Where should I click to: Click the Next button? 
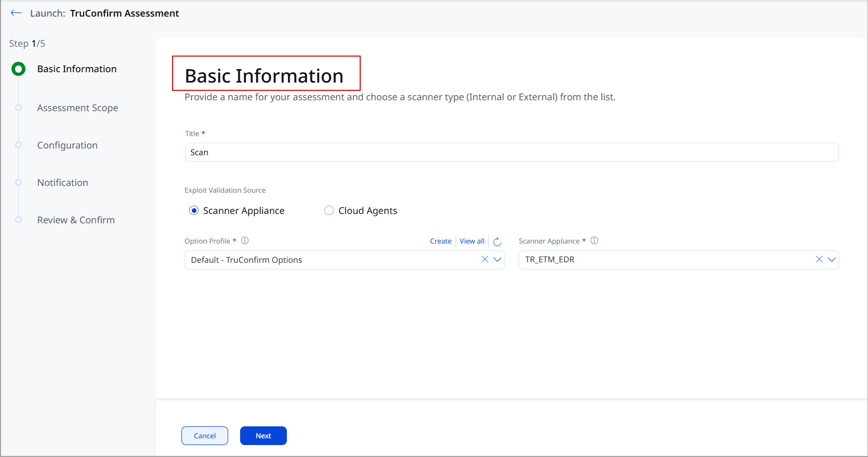point(264,436)
